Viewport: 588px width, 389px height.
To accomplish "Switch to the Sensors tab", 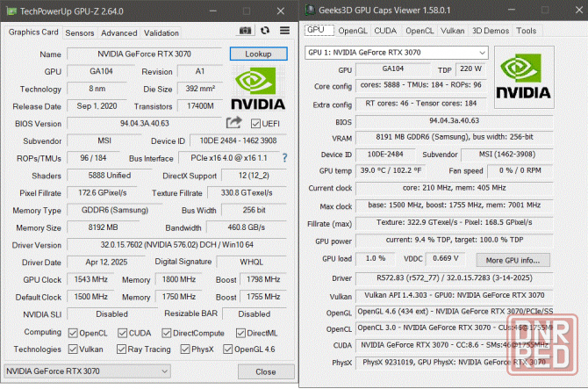I will click(x=80, y=33).
